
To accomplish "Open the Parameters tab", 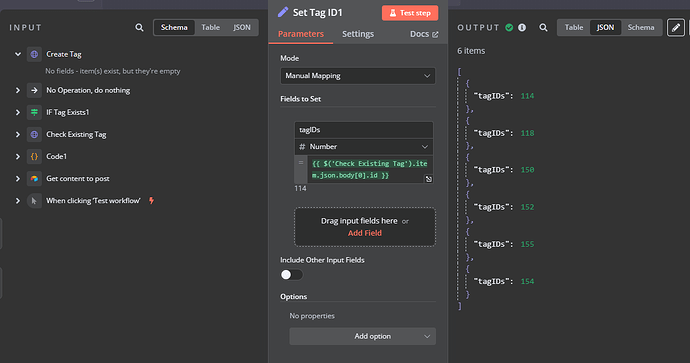I will click(301, 34).
